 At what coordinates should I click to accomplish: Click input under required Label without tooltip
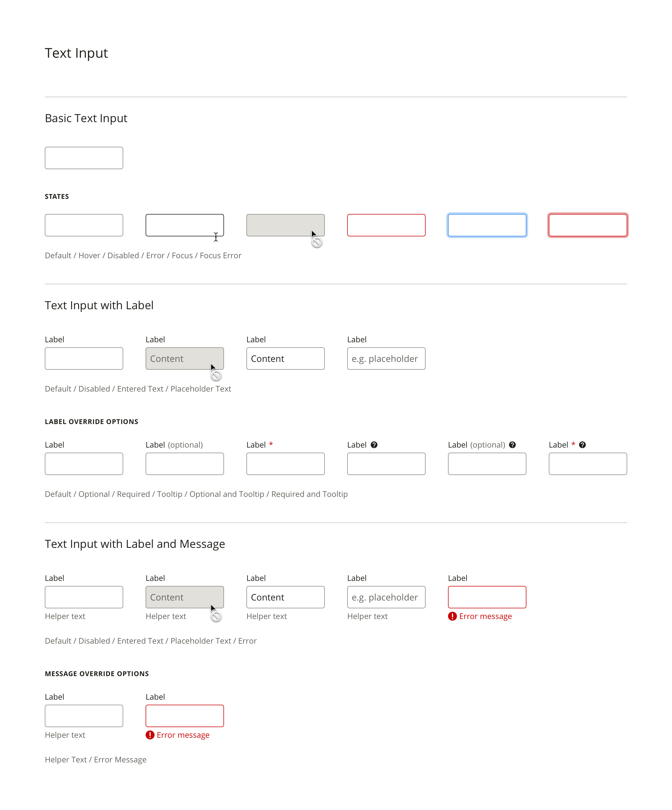click(x=285, y=464)
